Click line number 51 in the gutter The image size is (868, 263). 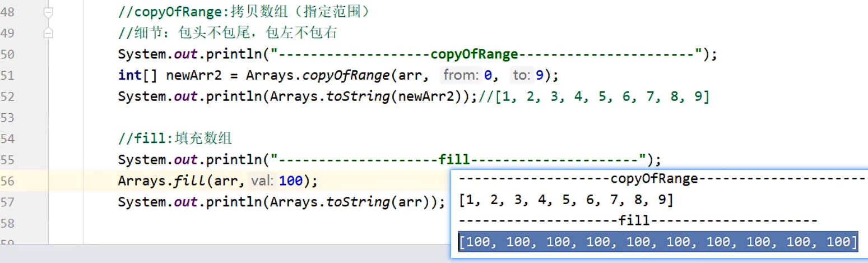(x=8, y=75)
